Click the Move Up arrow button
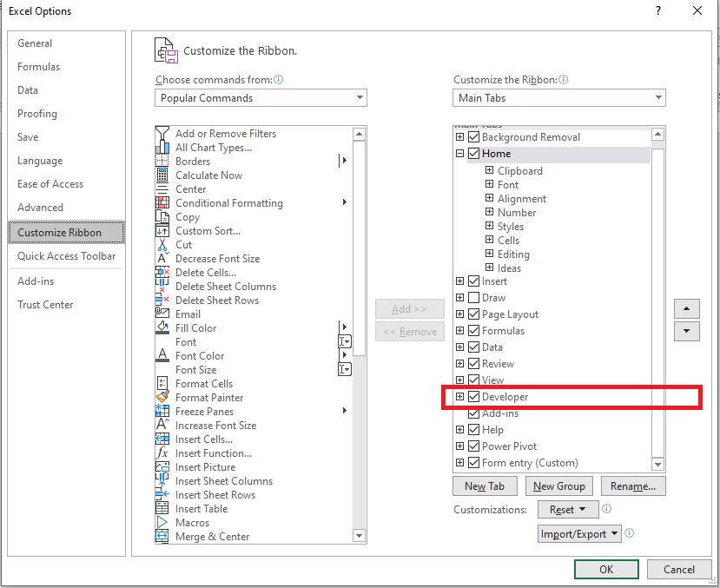Viewport: 720px width, 588px height. (687, 309)
